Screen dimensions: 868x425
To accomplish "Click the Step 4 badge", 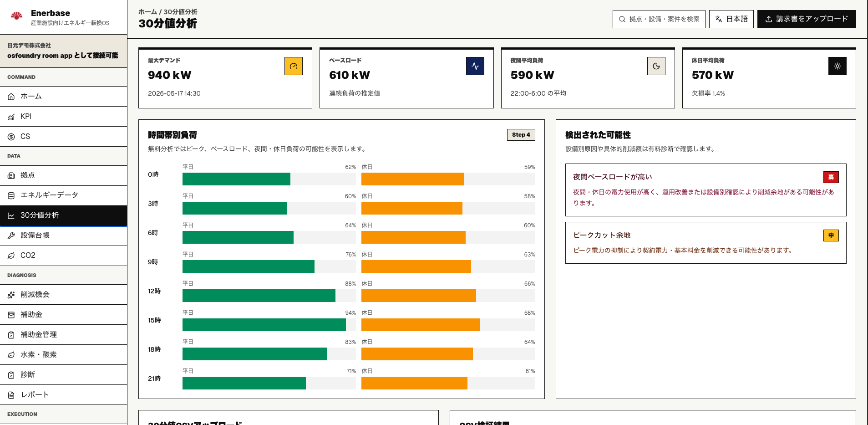I will [521, 135].
